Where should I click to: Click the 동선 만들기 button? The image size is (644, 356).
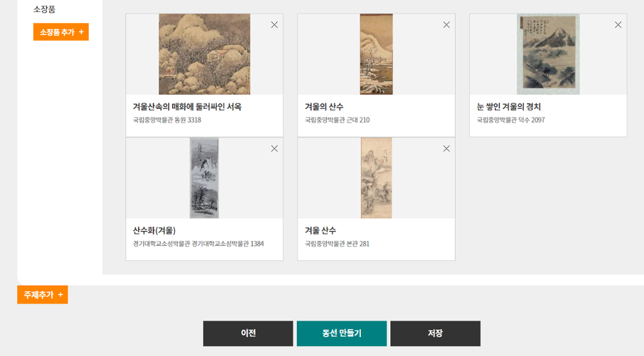pos(342,334)
